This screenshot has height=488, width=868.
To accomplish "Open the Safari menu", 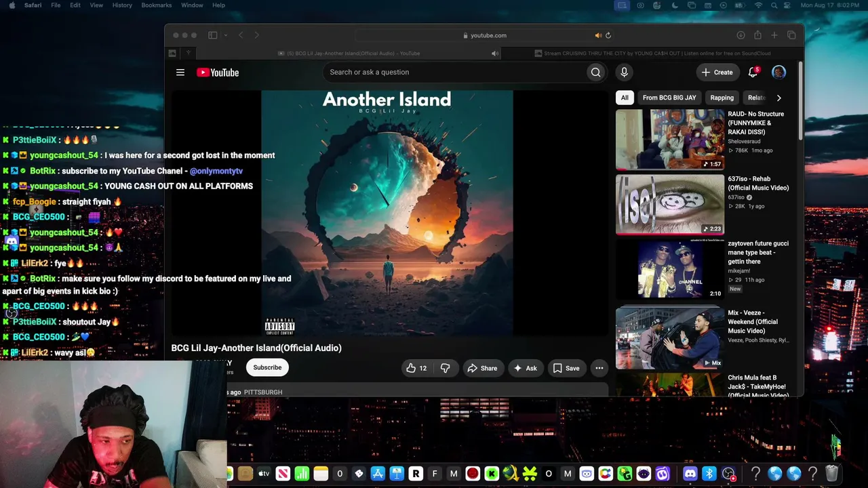I will (x=33, y=5).
